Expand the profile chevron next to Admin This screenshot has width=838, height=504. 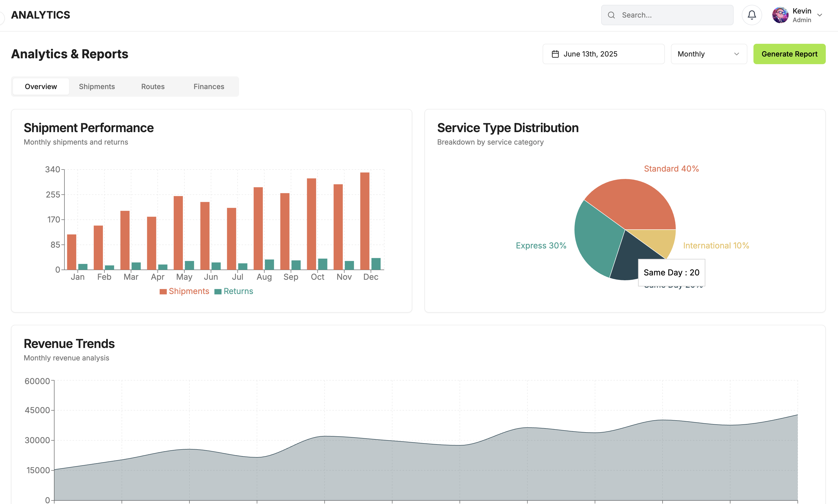tap(820, 15)
